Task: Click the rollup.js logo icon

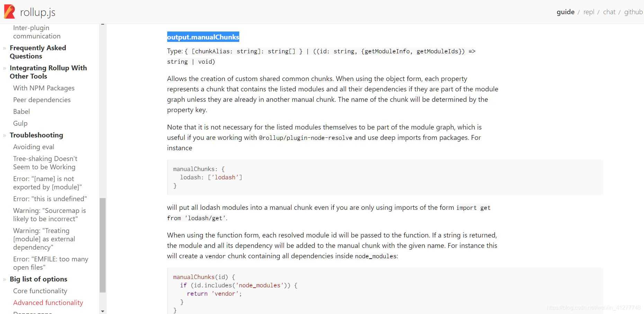Action: 9,12
